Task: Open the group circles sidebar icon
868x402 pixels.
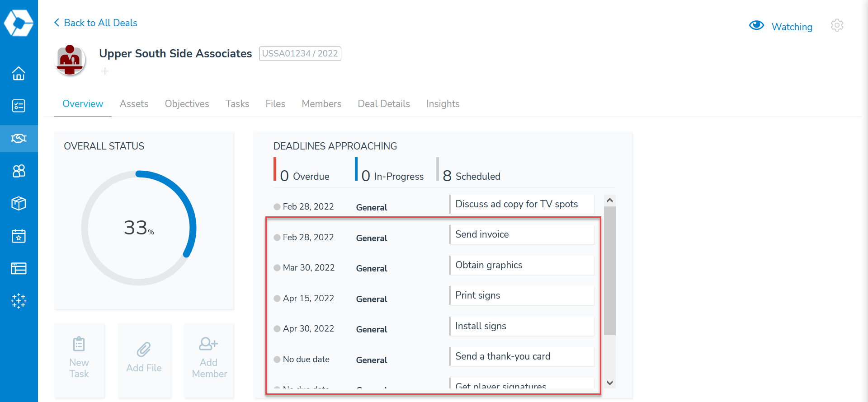Action: [x=19, y=171]
